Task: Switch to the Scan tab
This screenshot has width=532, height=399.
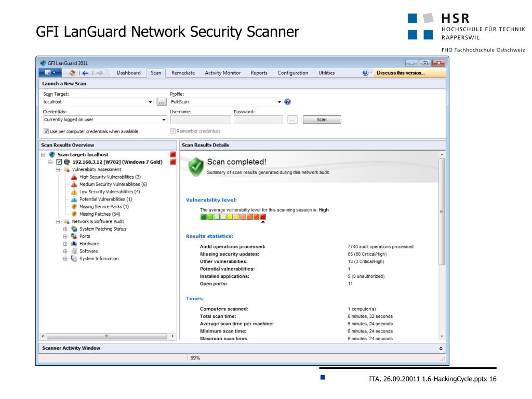Action: 156,73
